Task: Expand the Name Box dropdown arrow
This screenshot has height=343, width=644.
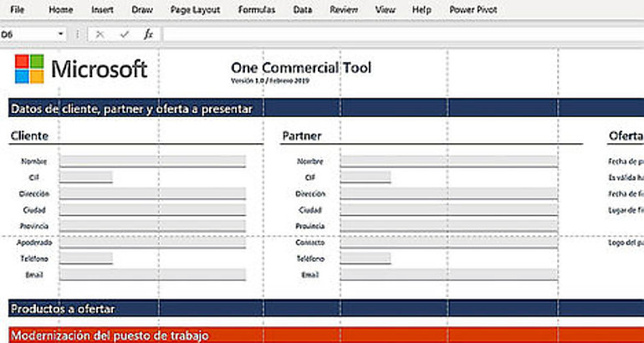Action: pyautogui.click(x=61, y=34)
